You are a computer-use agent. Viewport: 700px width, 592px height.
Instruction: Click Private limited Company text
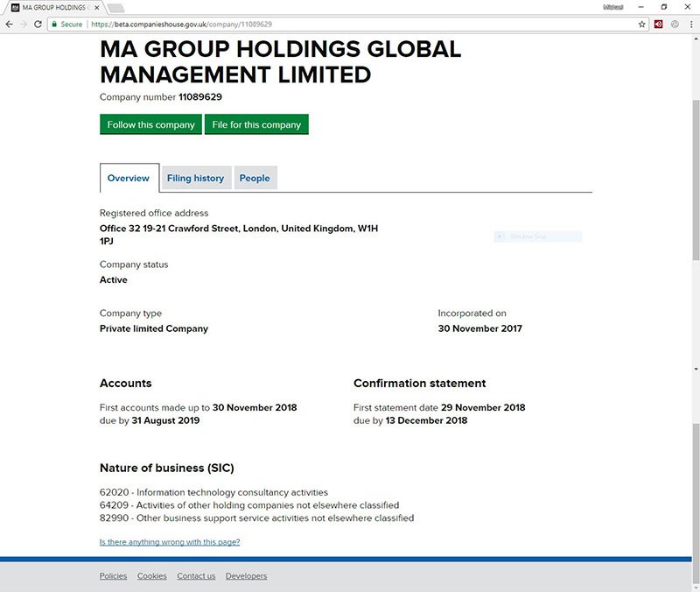154,328
